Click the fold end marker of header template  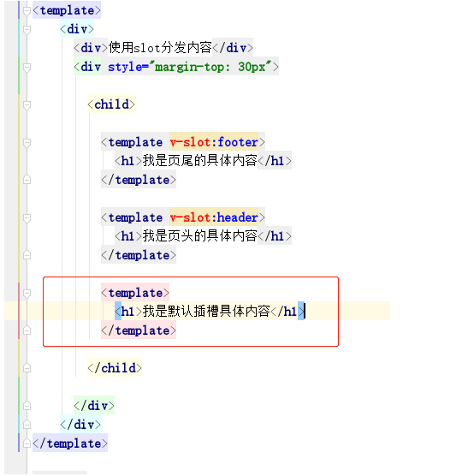click(x=27, y=255)
